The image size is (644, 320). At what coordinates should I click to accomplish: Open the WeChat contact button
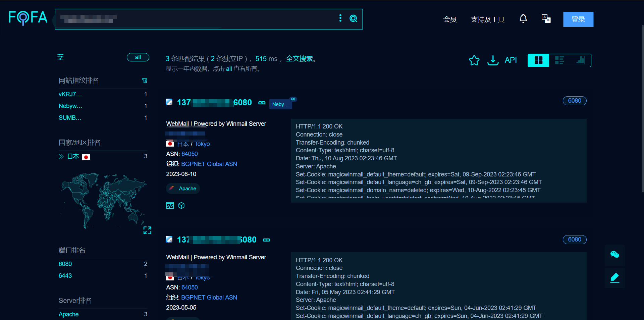(x=614, y=255)
